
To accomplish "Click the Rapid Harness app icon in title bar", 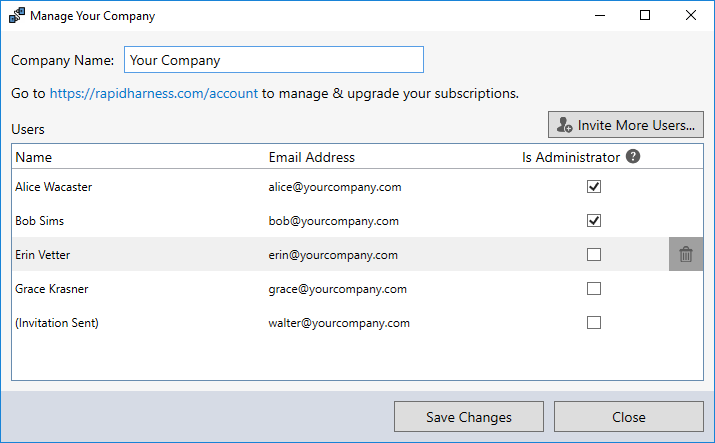I will (16, 16).
